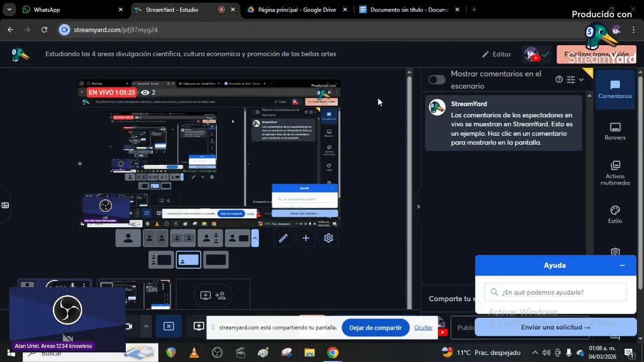Image resolution: width=644 pixels, height=362 pixels.
Task: Collapse the right side panel with the arrow
Action: point(418,206)
